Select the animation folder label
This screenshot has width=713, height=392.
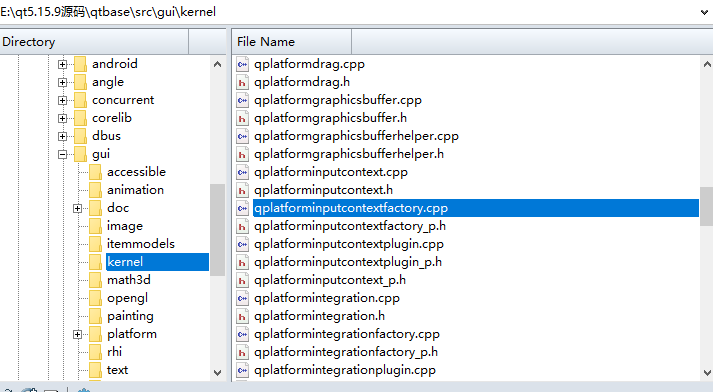[136, 190]
